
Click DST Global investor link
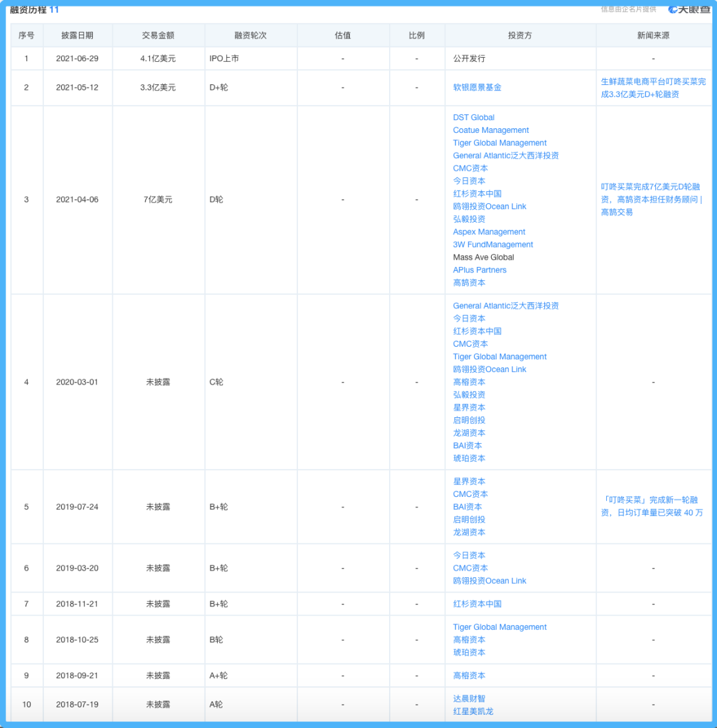coord(473,118)
